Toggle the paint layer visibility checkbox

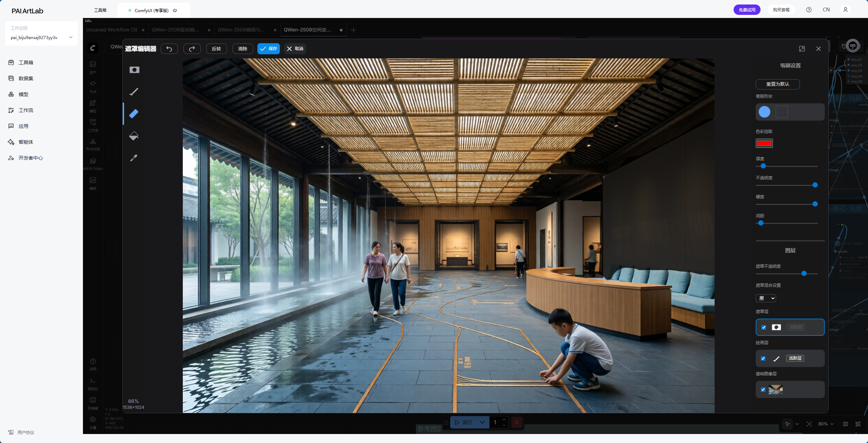click(763, 358)
